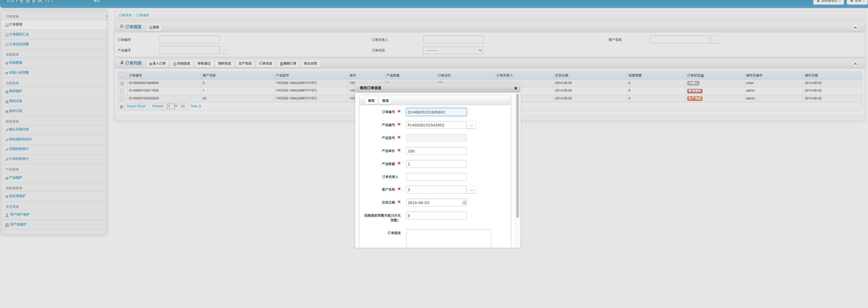Click the 到期提前预警天数 field

436,216
